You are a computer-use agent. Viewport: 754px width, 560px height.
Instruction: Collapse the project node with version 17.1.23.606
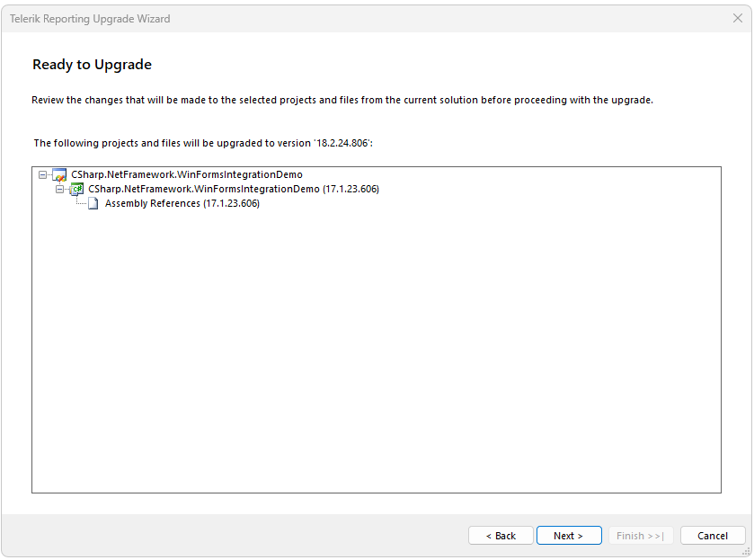click(59, 189)
